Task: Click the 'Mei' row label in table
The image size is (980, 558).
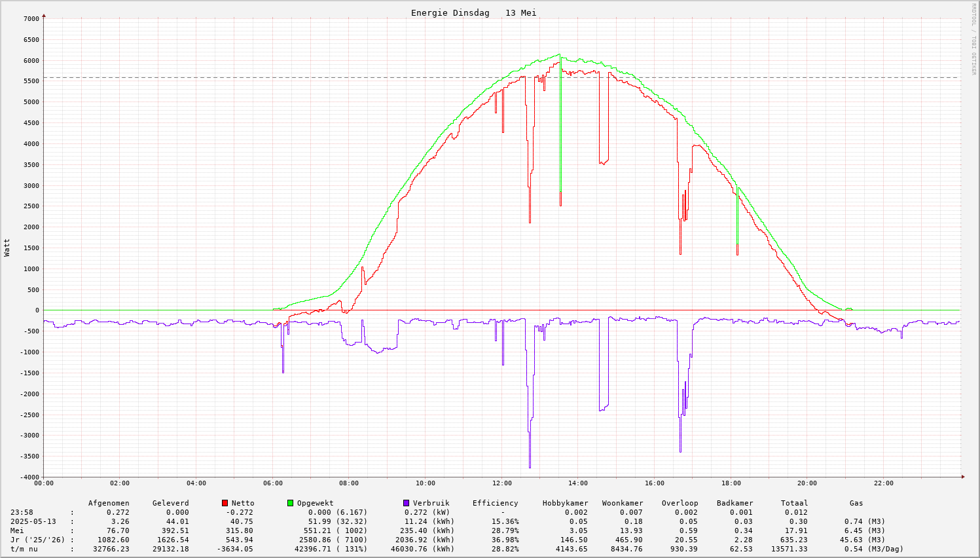Action: pos(17,530)
